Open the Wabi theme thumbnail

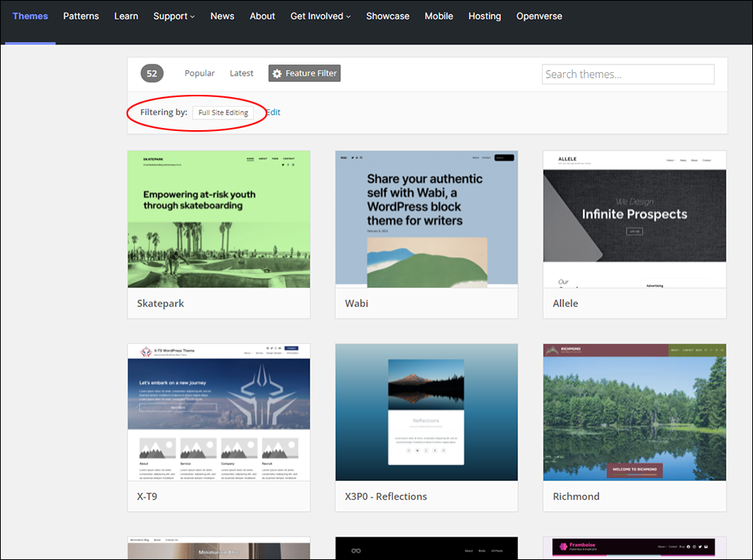coord(426,219)
